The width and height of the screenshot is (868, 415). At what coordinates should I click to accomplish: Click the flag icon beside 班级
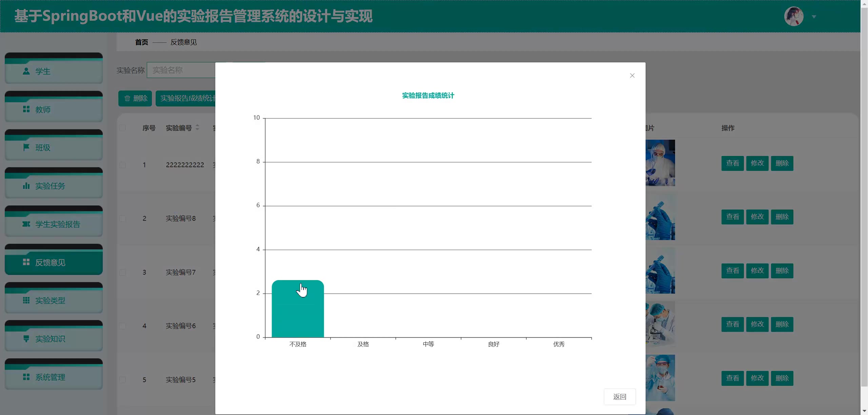[x=26, y=147]
